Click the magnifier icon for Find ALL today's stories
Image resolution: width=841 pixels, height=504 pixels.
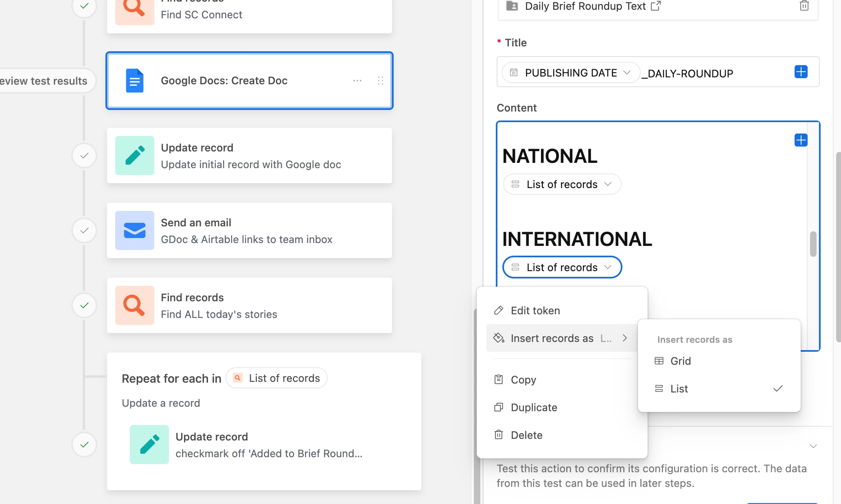pos(135,305)
